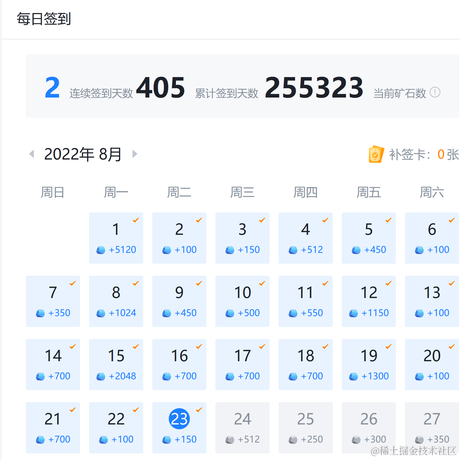Image resolution: width=460 pixels, height=460 pixels.
Task: Click 补签卡 make-up card label
Action: tap(410, 155)
